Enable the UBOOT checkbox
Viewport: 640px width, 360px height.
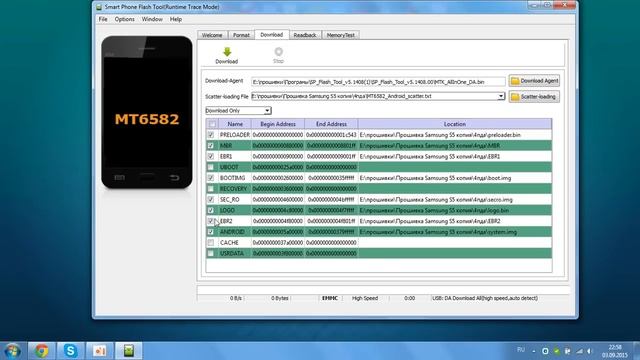[x=211, y=167]
